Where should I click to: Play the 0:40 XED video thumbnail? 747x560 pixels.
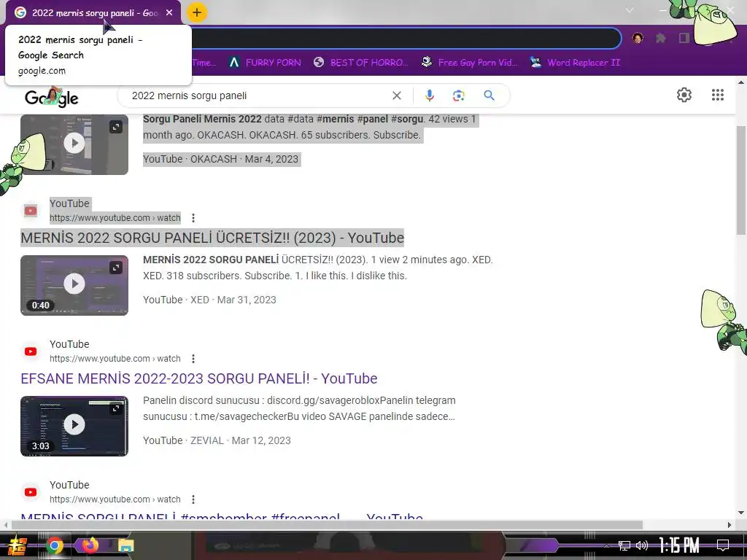pos(74,284)
